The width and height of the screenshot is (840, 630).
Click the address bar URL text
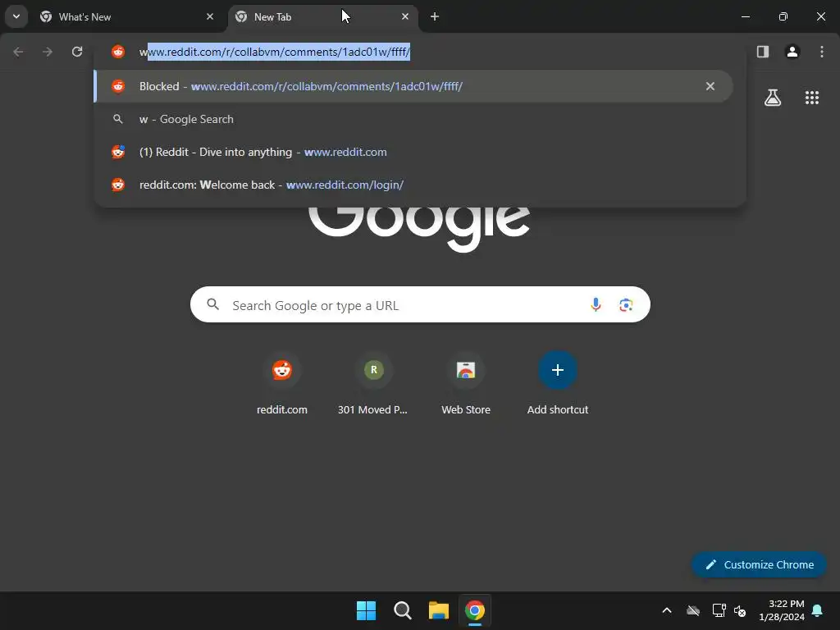coord(275,52)
